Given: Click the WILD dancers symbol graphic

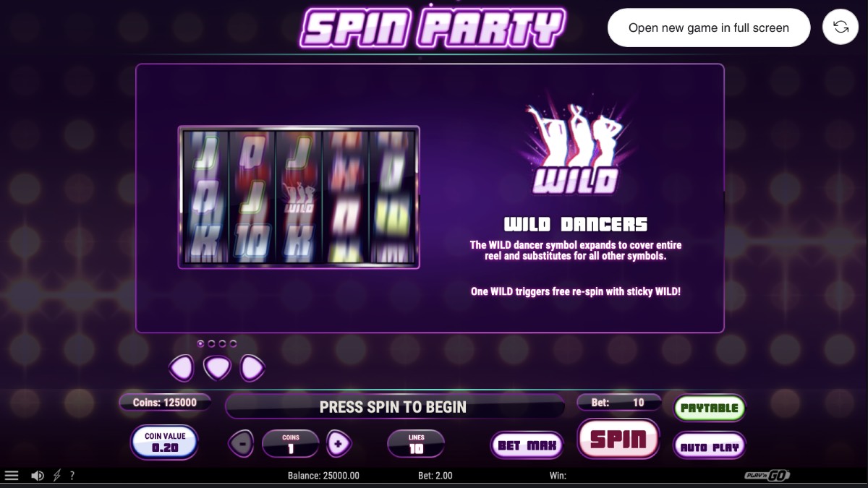Looking at the screenshot, I should pyautogui.click(x=576, y=149).
